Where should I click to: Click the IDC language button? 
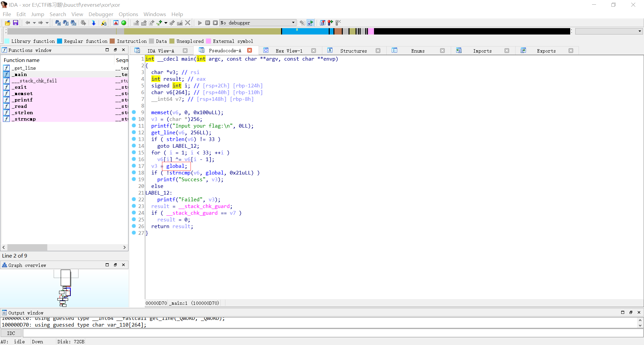point(11,333)
